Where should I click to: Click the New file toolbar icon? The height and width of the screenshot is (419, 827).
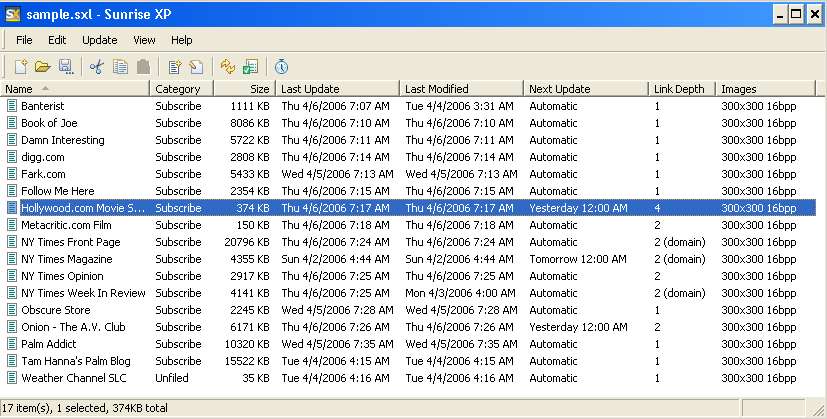click(x=21, y=66)
